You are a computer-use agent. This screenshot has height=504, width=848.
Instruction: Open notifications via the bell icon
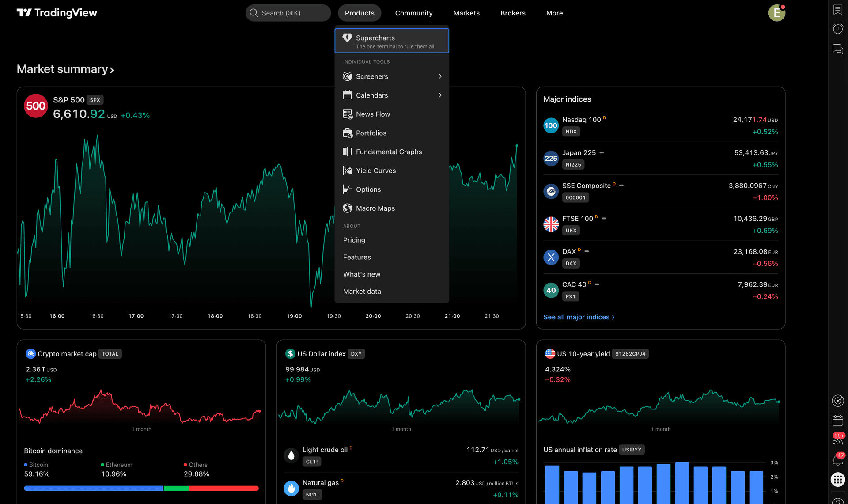(x=837, y=460)
